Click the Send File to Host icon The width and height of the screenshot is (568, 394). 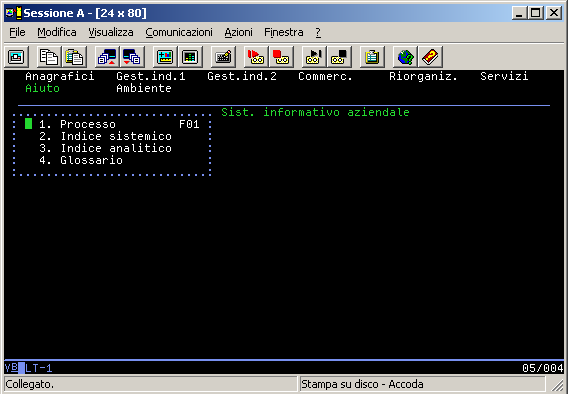point(107,57)
